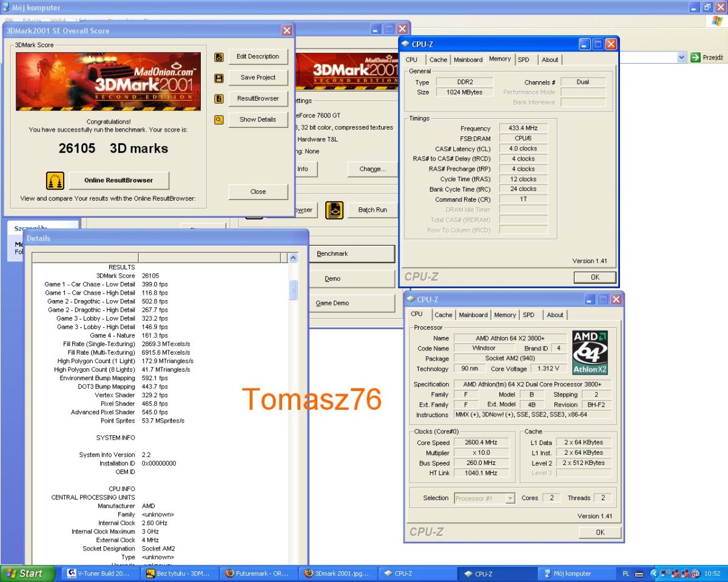Close the 3DMark score dialog with Close
728x582 pixels.
coord(258,192)
